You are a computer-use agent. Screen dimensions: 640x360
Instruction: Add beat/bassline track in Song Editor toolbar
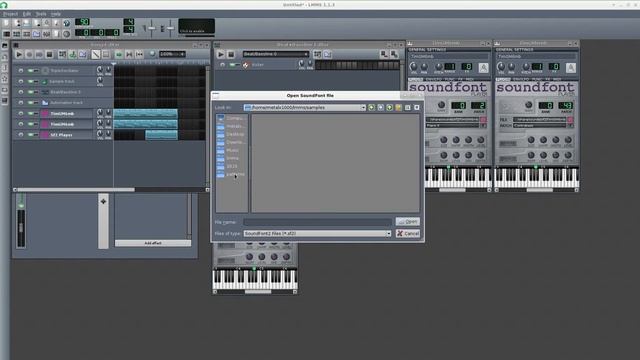(x=62, y=54)
